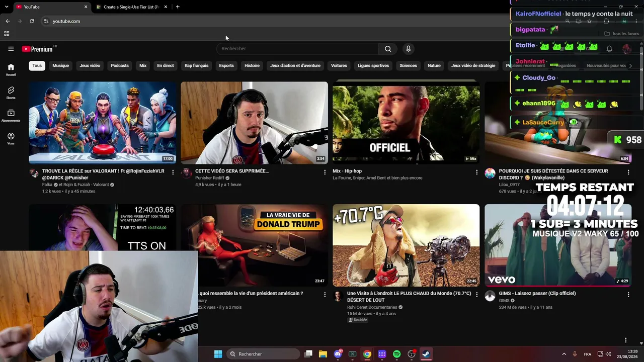
Task: Open Shorts in the YouTube sidebar
Action: 11,93
